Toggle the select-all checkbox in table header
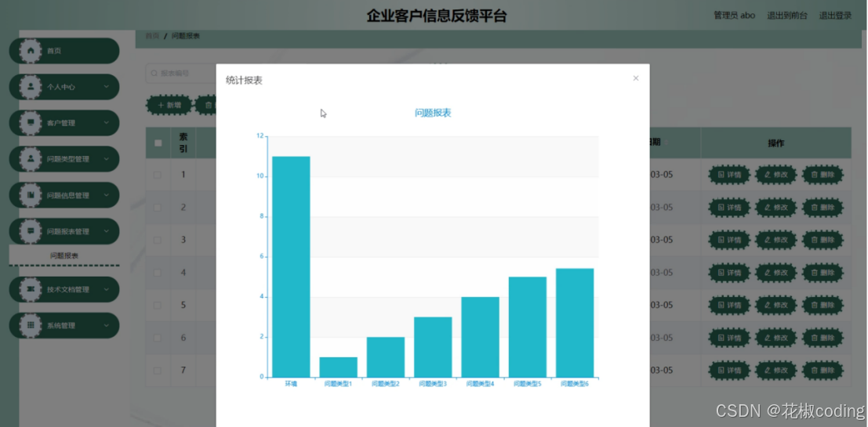This screenshot has height=427, width=868. coord(158,143)
